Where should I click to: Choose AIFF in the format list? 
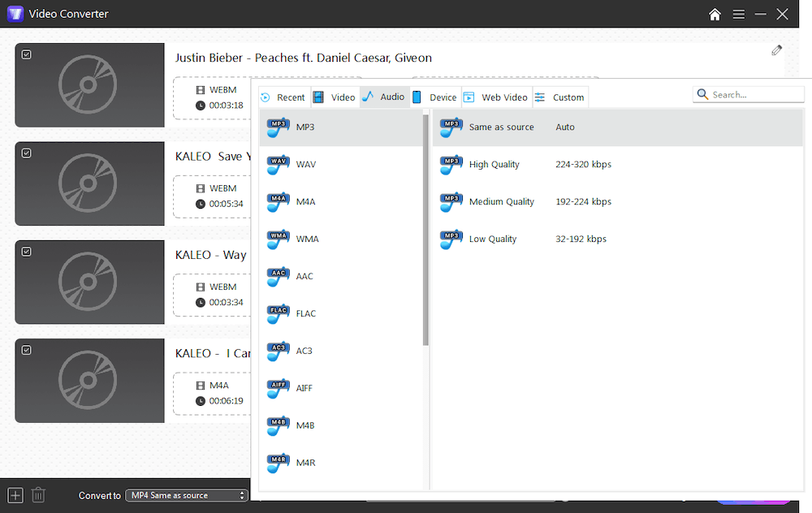[341, 388]
